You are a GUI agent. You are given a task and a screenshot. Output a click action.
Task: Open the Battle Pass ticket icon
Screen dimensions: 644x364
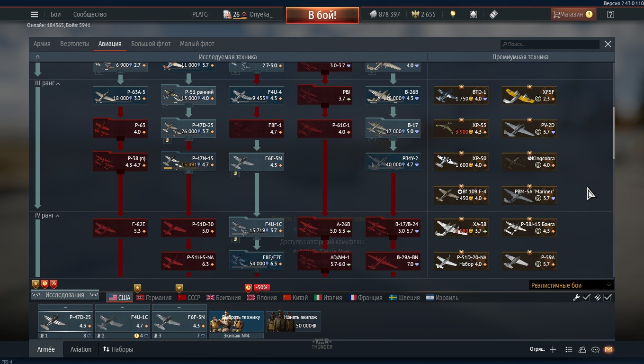click(x=493, y=14)
